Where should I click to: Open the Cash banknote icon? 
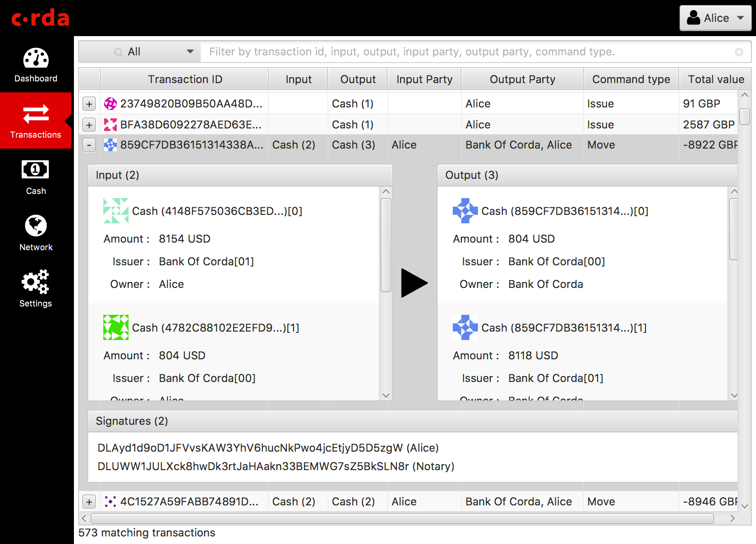coord(35,170)
